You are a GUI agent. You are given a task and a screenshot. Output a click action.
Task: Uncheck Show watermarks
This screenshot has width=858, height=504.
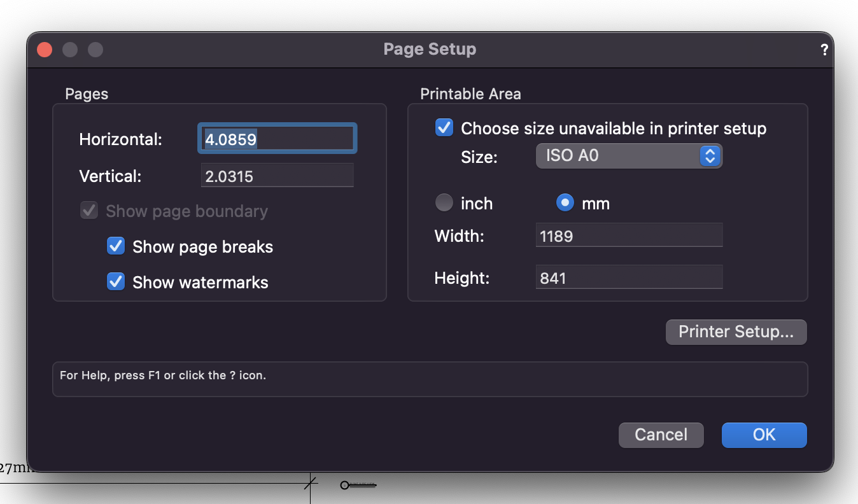(x=116, y=282)
